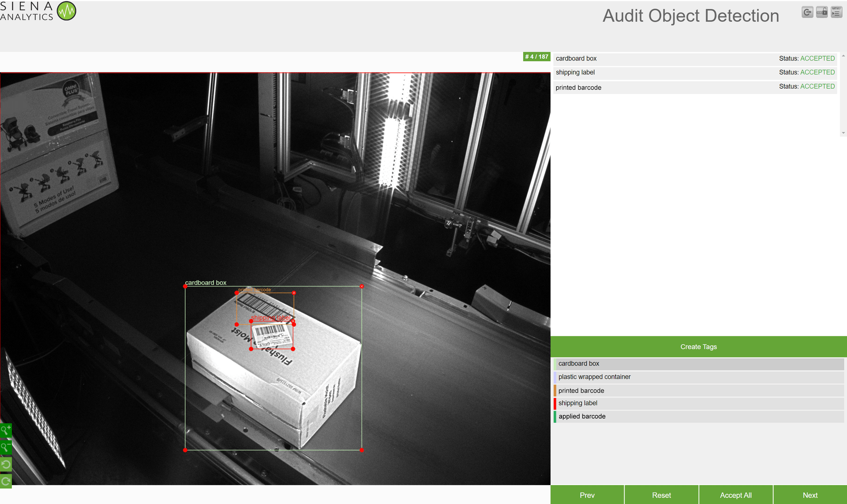The height and width of the screenshot is (504, 847).
Task: Zoom out with the magnifier minus icon
Action: coord(6,447)
